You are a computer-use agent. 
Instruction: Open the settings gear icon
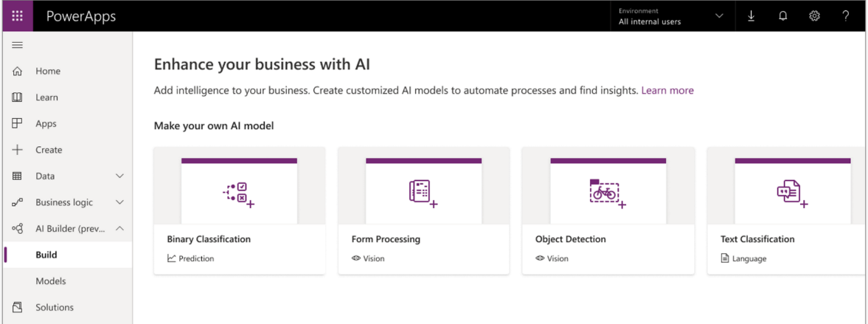814,16
